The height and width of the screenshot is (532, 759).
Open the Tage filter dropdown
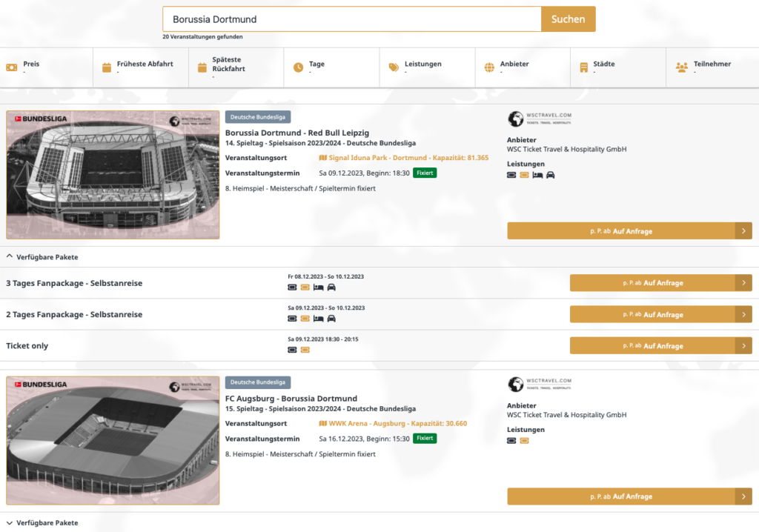(x=331, y=67)
